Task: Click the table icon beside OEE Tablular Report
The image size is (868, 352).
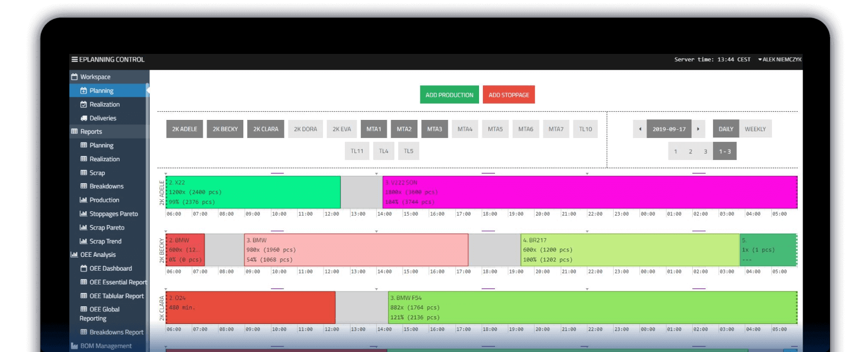Action: [84, 296]
